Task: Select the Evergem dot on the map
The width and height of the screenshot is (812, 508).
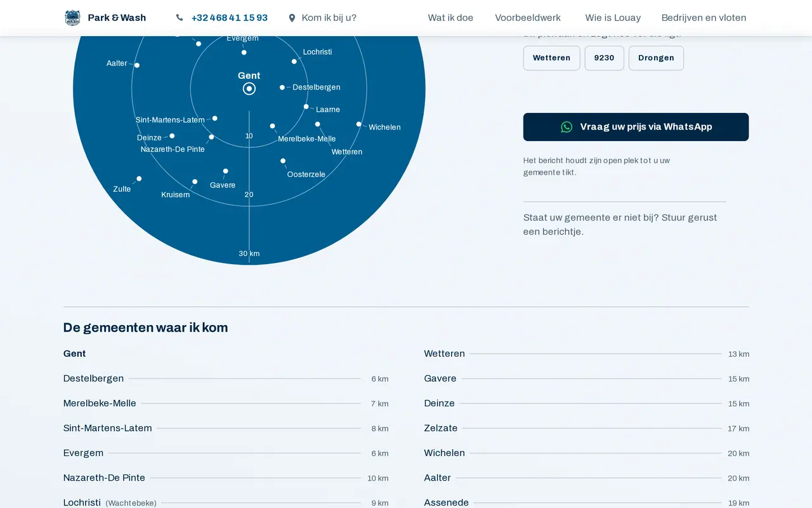Action: click(x=244, y=52)
